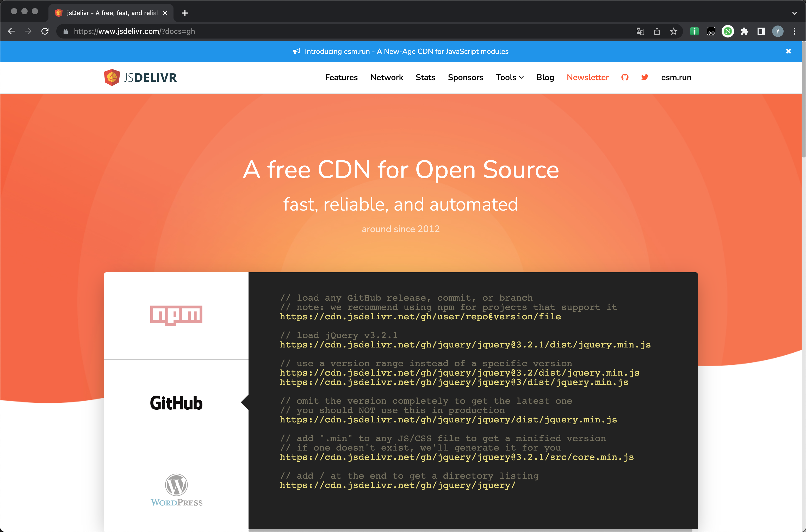
Task: Open the tab search chevron
Action: click(794, 13)
